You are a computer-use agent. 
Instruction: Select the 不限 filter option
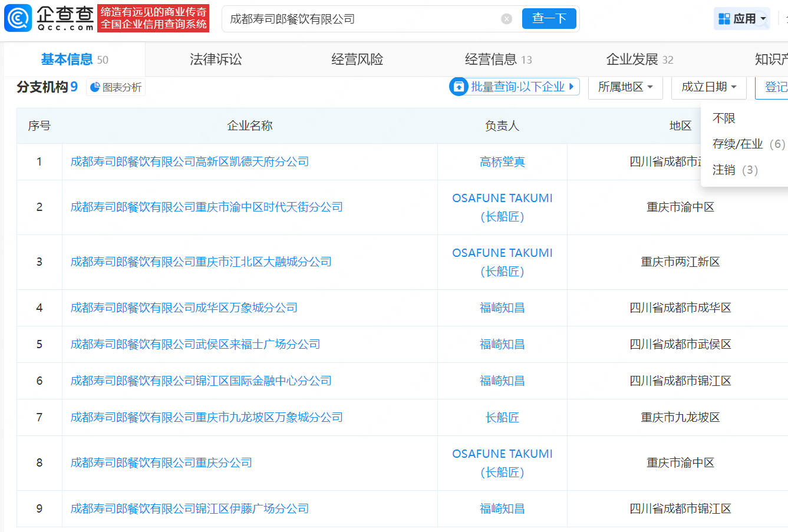coord(723,118)
